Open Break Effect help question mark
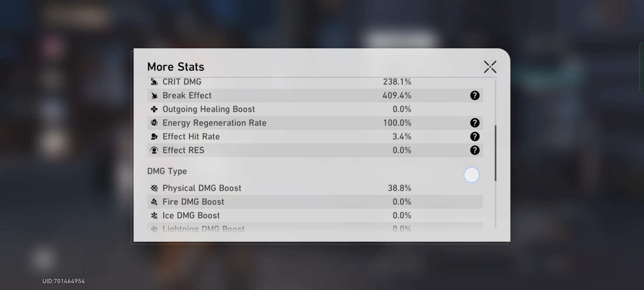 pos(475,95)
